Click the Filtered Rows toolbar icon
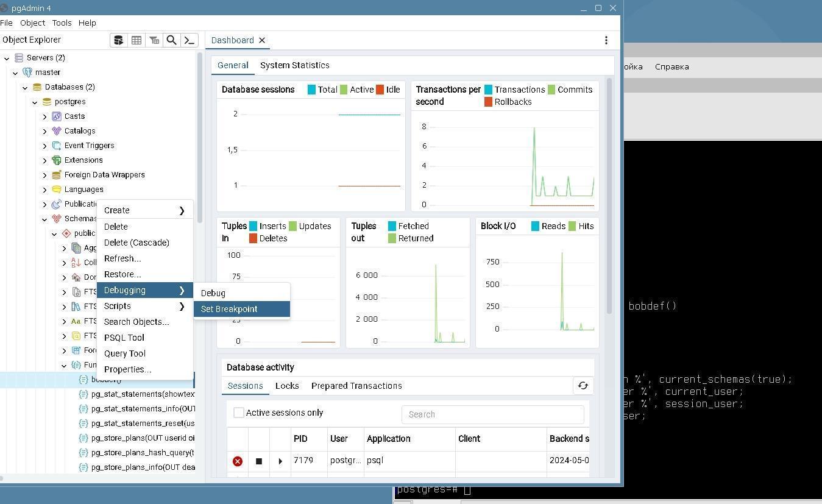Viewport: 822px width, 504px height. point(154,40)
